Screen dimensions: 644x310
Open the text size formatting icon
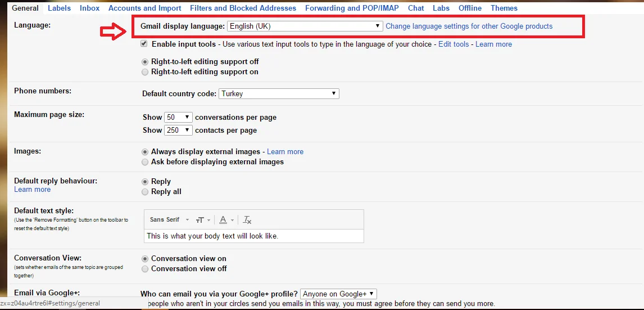tap(202, 220)
